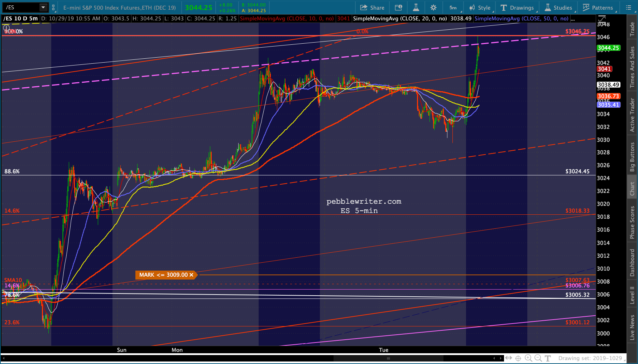Select the 5m timeframe button
Viewport: 638px width, 364px height.
[453, 8]
